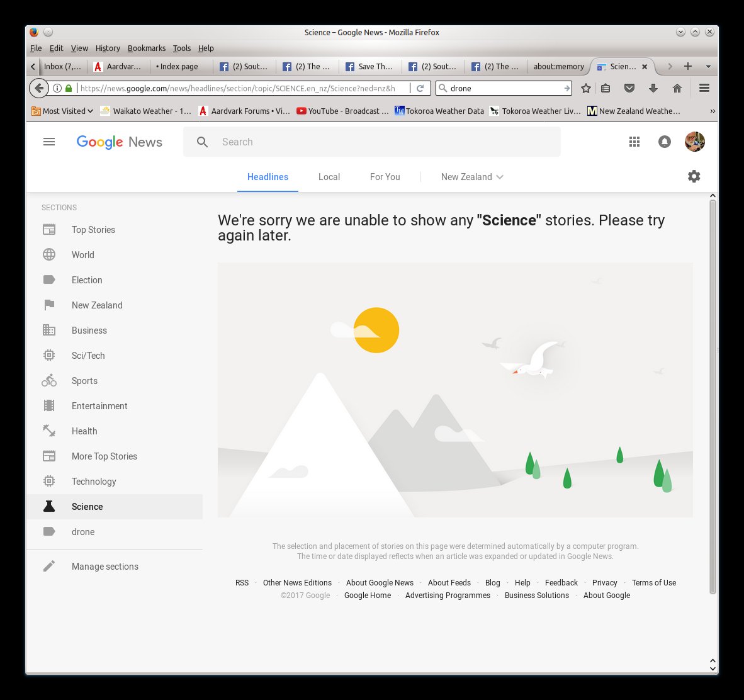Open Firefox downloads arrow icon
This screenshot has height=700, width=744.
pos(653,88)
